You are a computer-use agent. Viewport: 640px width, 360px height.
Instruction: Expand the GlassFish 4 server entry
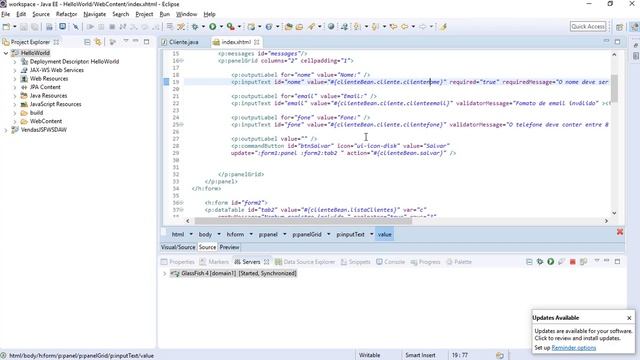(x=164, y=273)
